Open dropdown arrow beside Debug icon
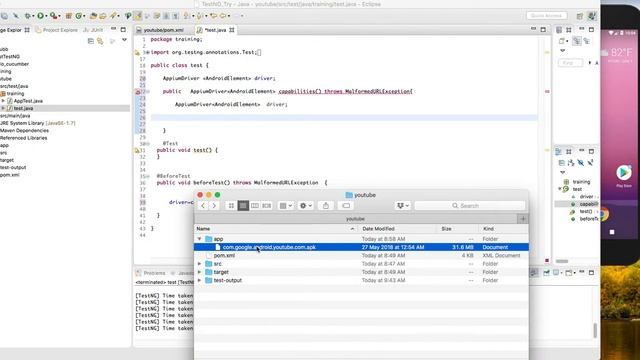This screenshot has height=360, width=640. [33, 16]
